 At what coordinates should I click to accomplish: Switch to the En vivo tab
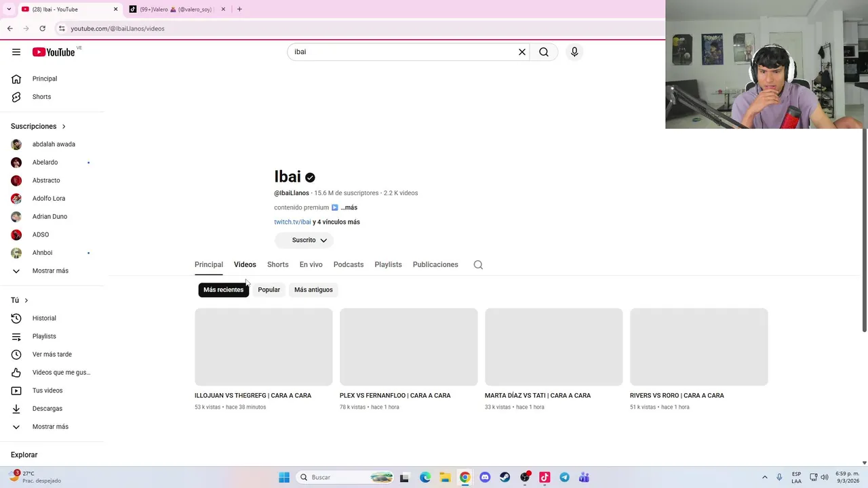(311, 264)
